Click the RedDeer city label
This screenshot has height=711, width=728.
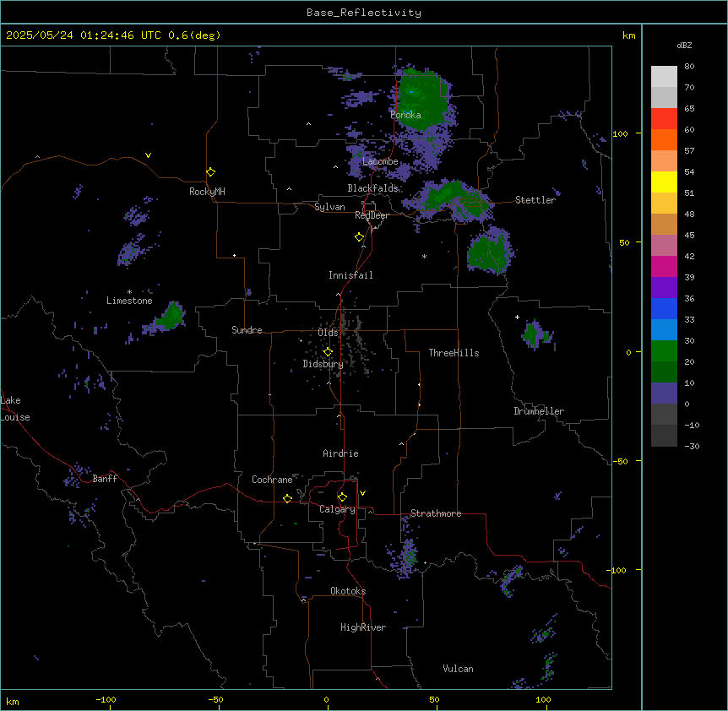[x=372, y=215]
